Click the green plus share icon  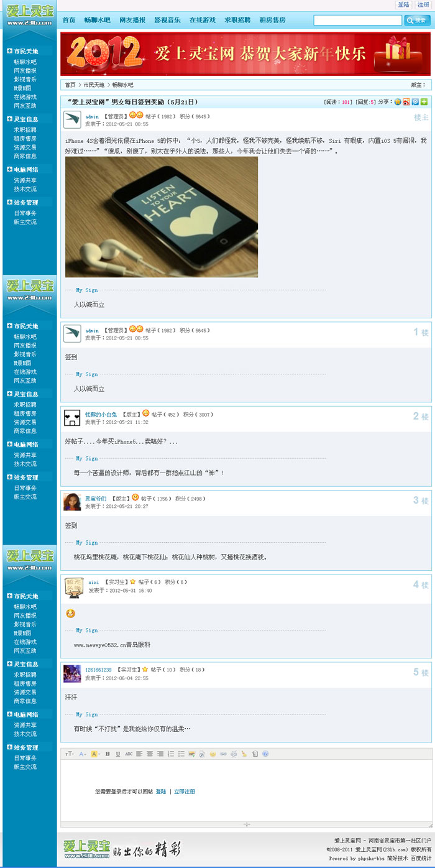[424, 102]
